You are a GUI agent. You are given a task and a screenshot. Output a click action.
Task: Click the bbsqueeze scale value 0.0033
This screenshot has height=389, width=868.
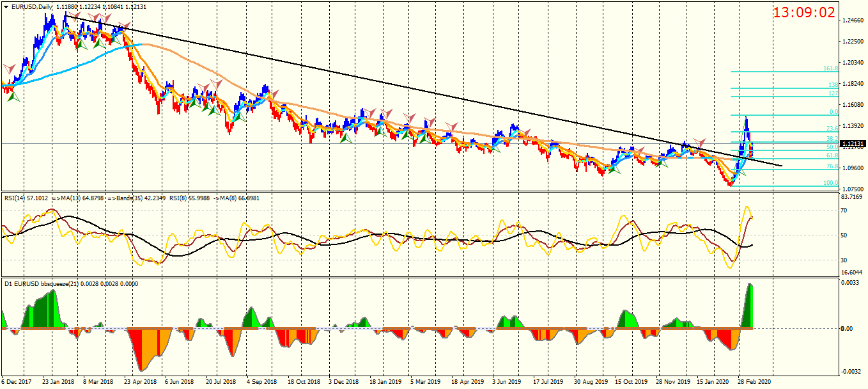pos(851,282)
